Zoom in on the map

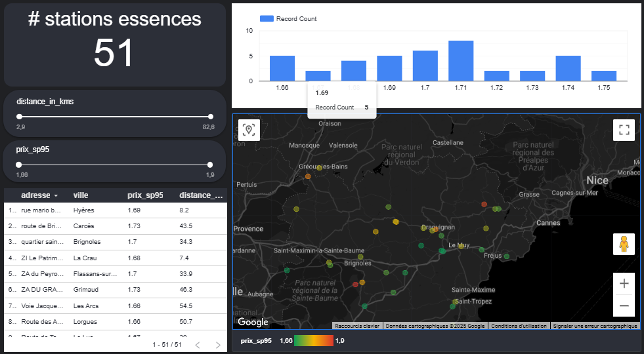pos(624,284)
